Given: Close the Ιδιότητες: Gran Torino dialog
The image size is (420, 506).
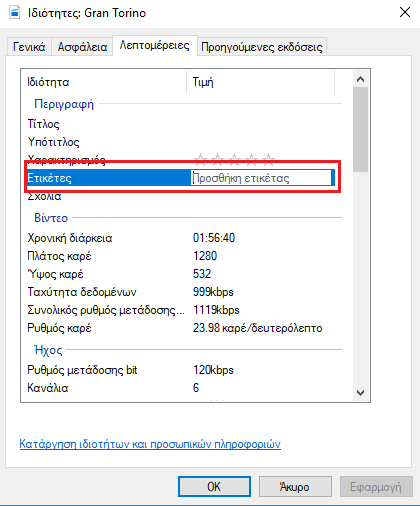Looking at the screenshot, I should 405,13.
